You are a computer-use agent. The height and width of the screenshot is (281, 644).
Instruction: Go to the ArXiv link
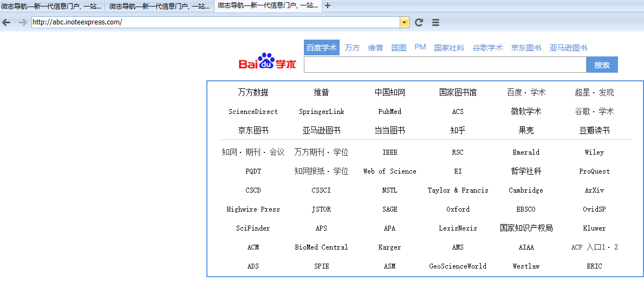coord(594,190)
